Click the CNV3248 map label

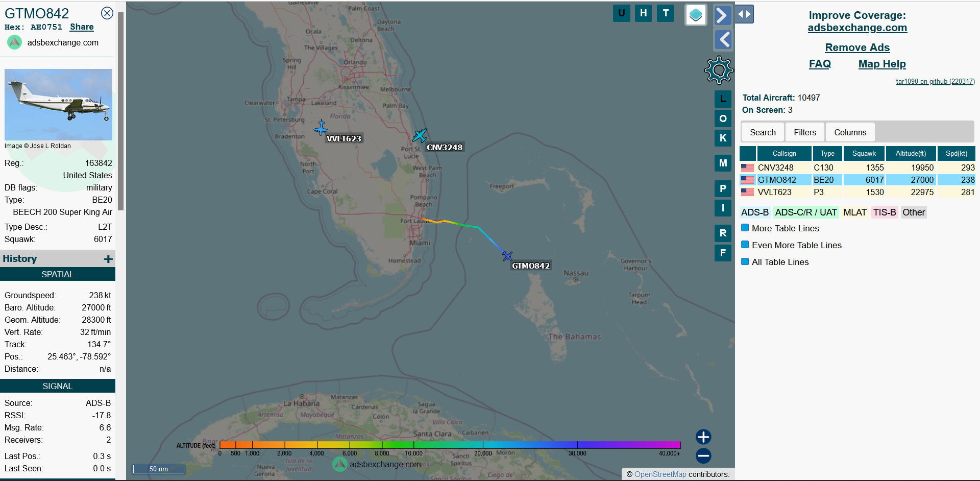(445, 147)
